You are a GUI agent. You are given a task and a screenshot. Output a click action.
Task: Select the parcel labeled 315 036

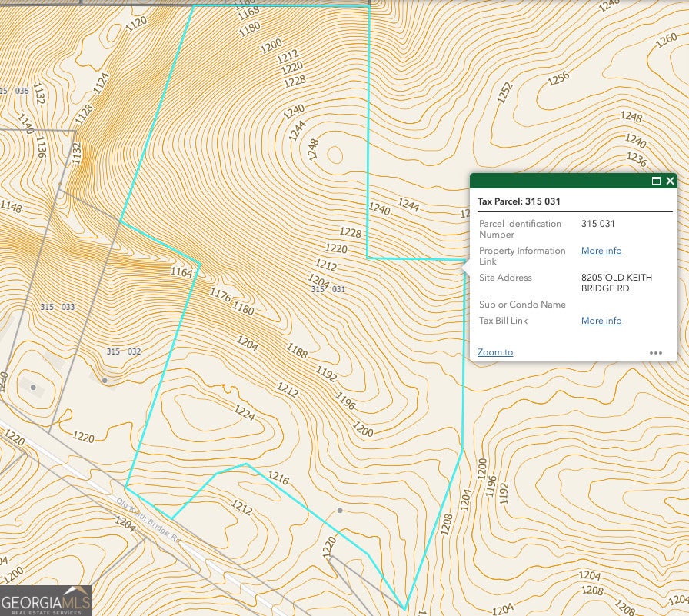coord(14,91)
